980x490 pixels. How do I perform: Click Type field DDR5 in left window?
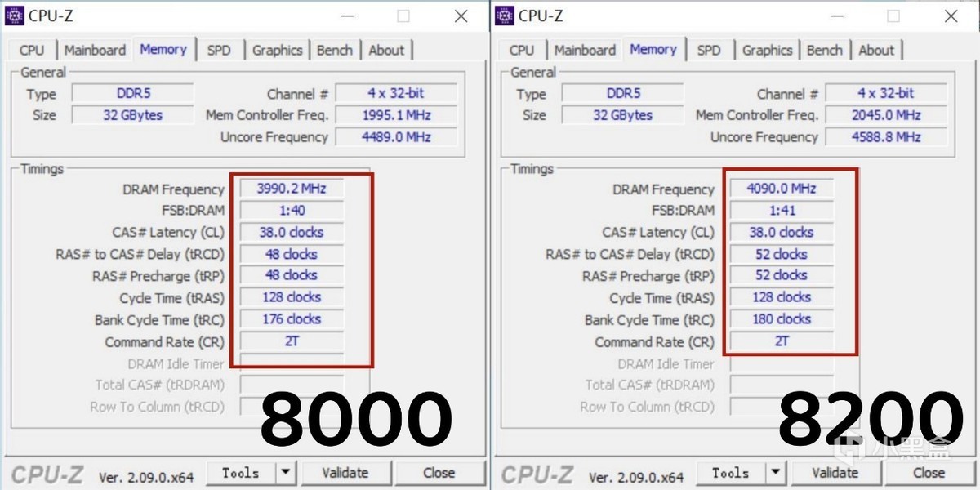click(133, 93)
